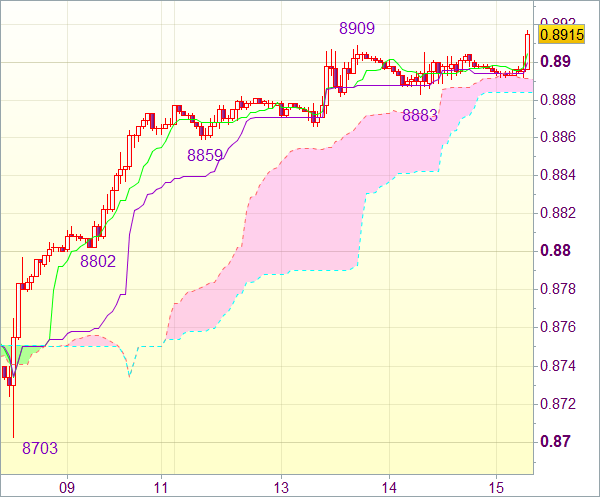Viewport: 600px width, 497px height.
Task: Click the 8703 low price annotation
Action: tap(40, 448)
